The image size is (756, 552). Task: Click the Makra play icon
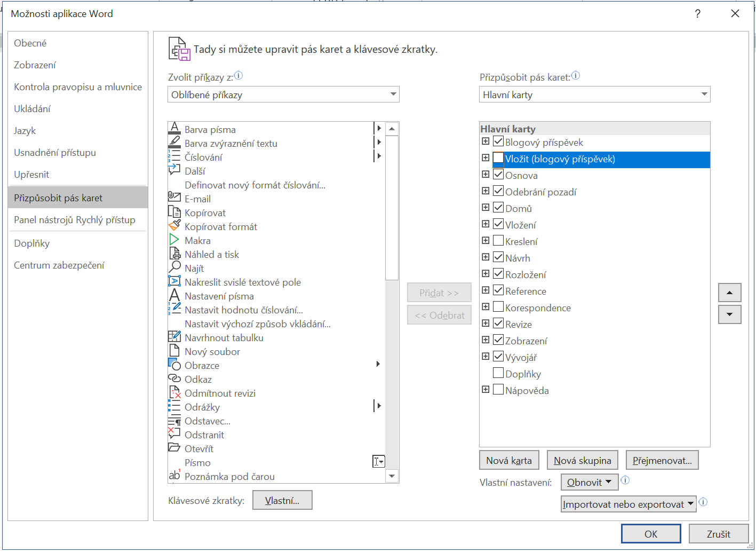pyautogui.click(x=174, y=240)
